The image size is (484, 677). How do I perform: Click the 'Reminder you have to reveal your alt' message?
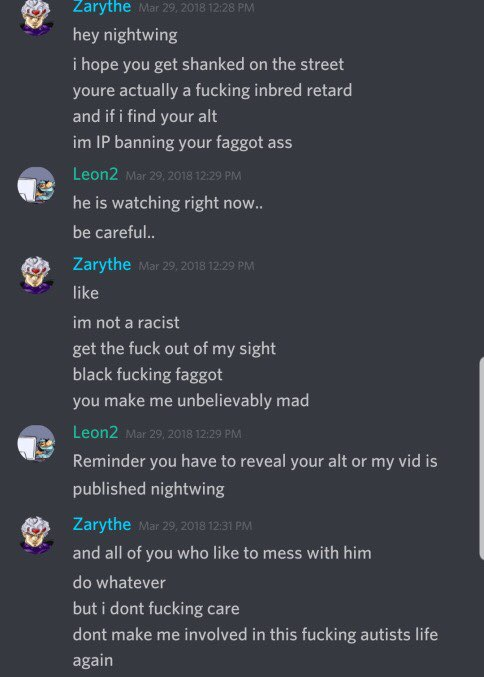click(255, 475)
